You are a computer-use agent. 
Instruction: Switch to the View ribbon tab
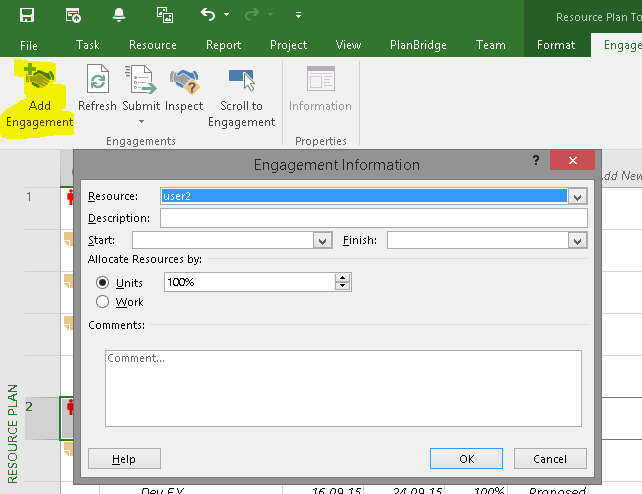pos(348,45)
